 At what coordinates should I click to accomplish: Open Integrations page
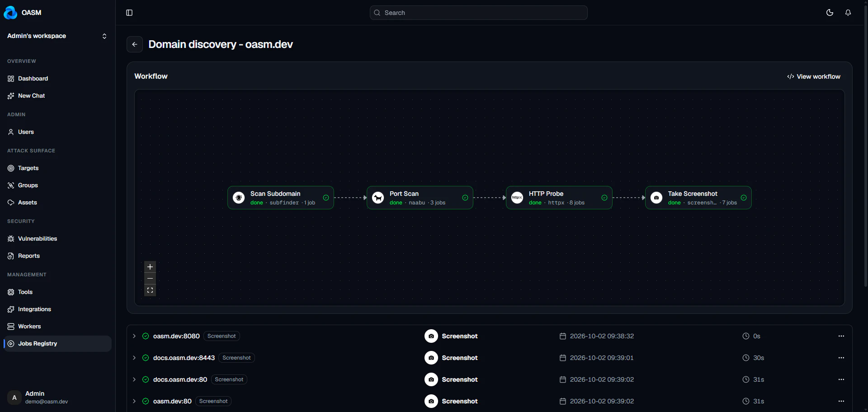(x=57, y=309)
